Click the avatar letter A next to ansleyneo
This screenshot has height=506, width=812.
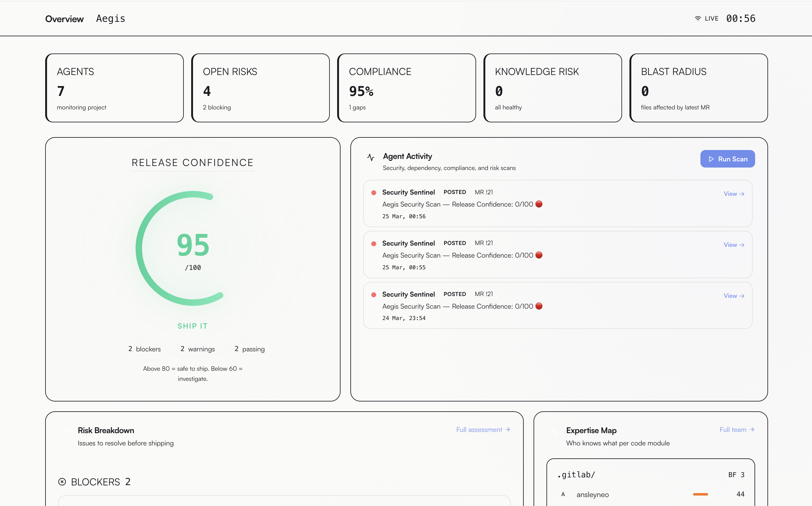(x=563, y=494)
